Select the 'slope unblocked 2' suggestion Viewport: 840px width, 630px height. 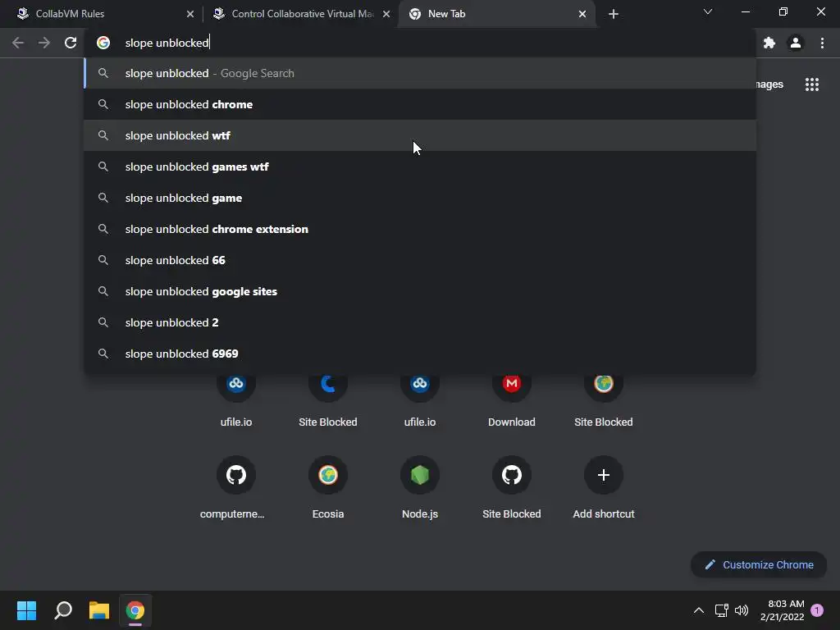pos(420,322)
